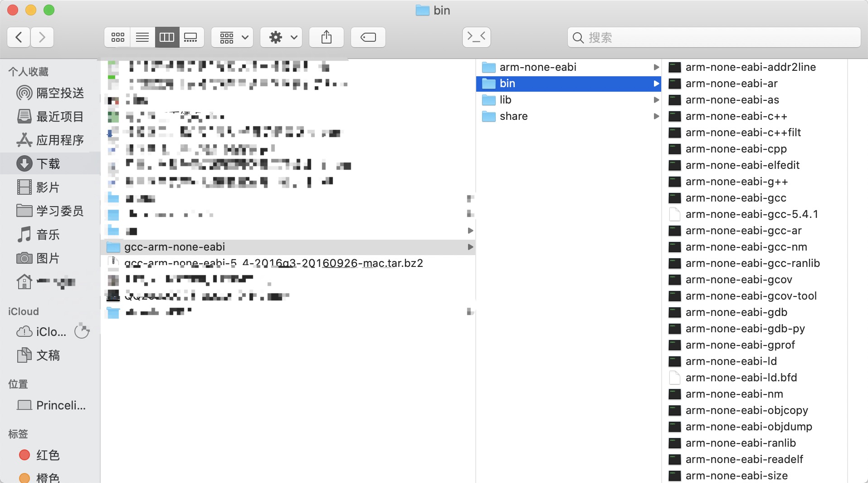This screenshot has height=483, width=868.
Task: Expand the gcc-arm-none-eabi folder arrow
Action: (470, 247)
